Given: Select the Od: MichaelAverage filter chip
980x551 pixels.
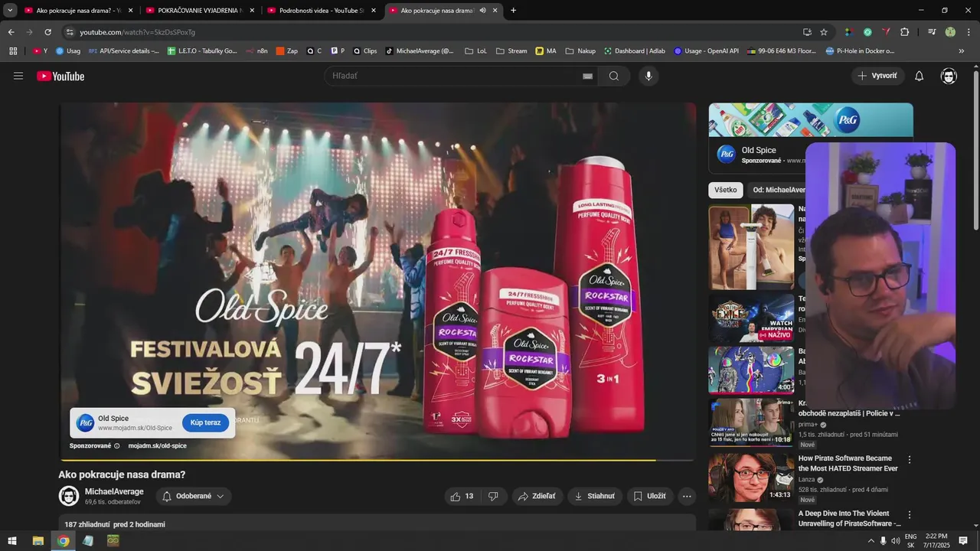Looking at the screenshot, I should [x=777, y=190].
